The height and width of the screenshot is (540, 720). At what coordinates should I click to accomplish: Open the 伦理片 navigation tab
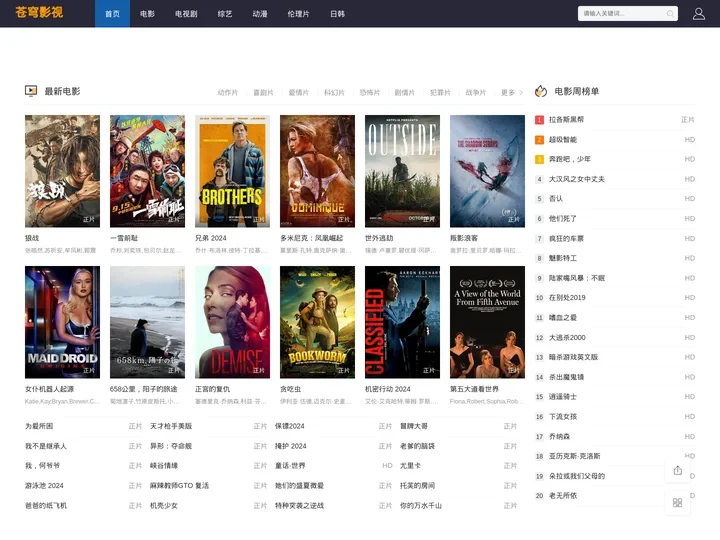298,14
